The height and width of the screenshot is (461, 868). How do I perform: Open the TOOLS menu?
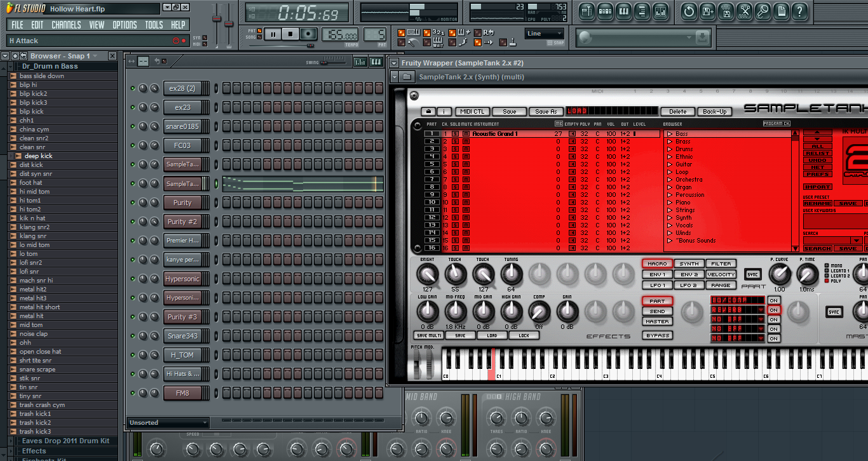pyautogui.click(x=154, y=25)
